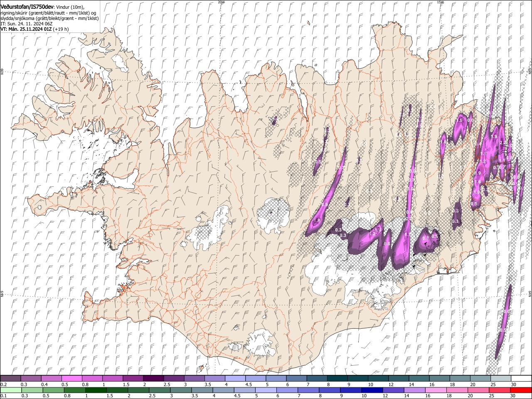
Task: Pick the snow scale swatch starting at 18
Action: click(x=460, y=378)
